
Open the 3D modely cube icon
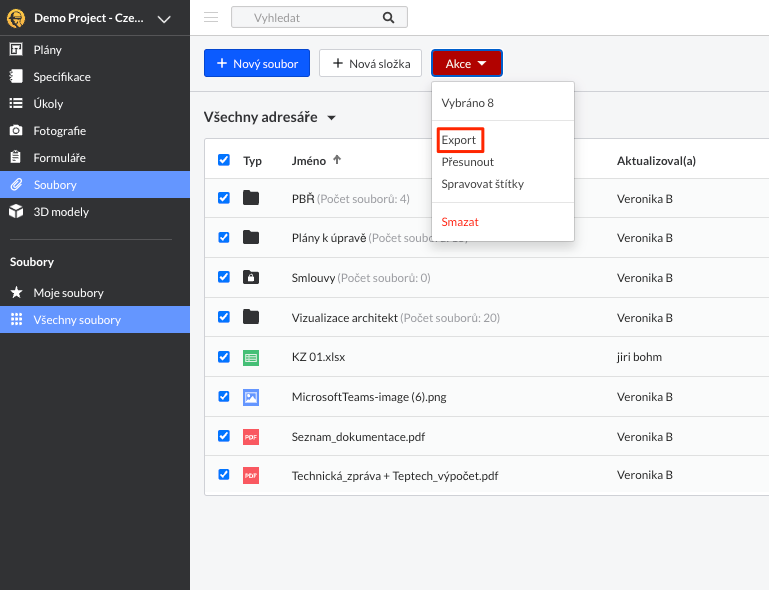click(x=16, y=211)
